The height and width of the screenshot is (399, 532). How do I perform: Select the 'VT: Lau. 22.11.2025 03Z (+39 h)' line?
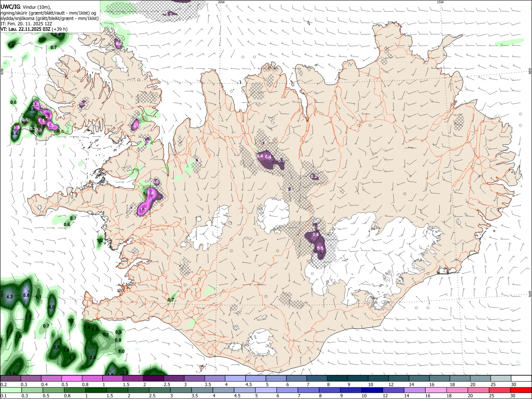(x=34, y=29)
